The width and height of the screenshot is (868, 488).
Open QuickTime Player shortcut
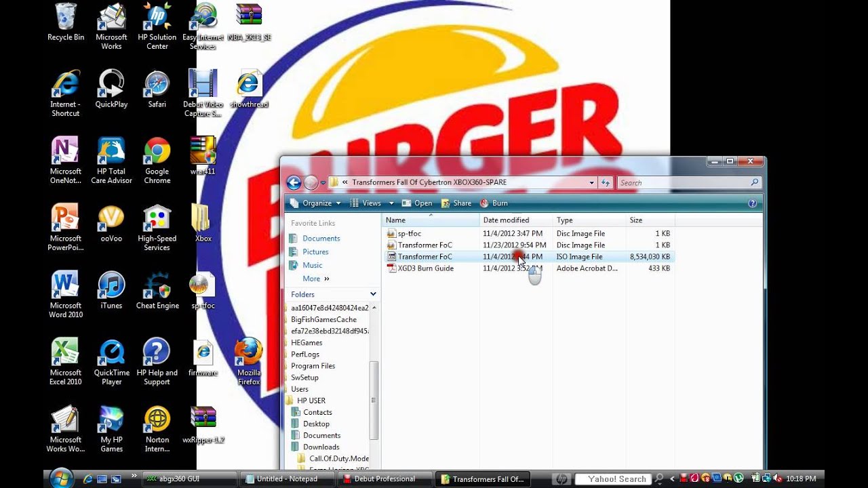click(111, 362)
